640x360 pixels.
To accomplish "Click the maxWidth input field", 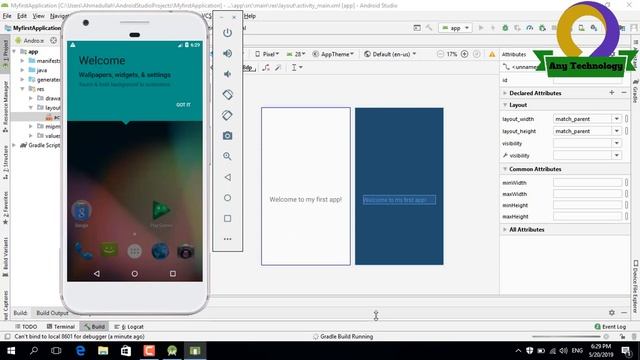I will pyautogui.click(x=587, y=193).
